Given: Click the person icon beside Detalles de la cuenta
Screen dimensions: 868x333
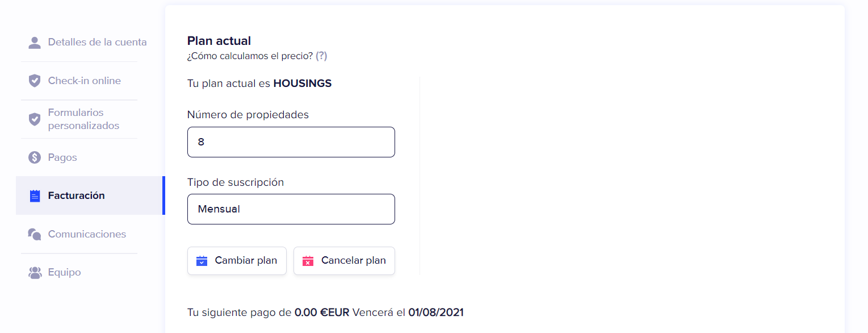Looking at the screenshot, I should coord(35,43).
